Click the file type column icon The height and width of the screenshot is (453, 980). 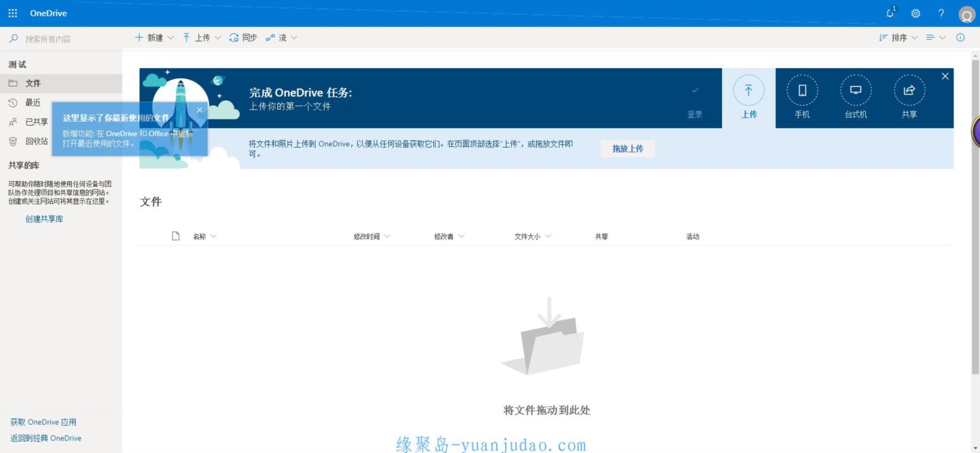[x=176, y=236]
